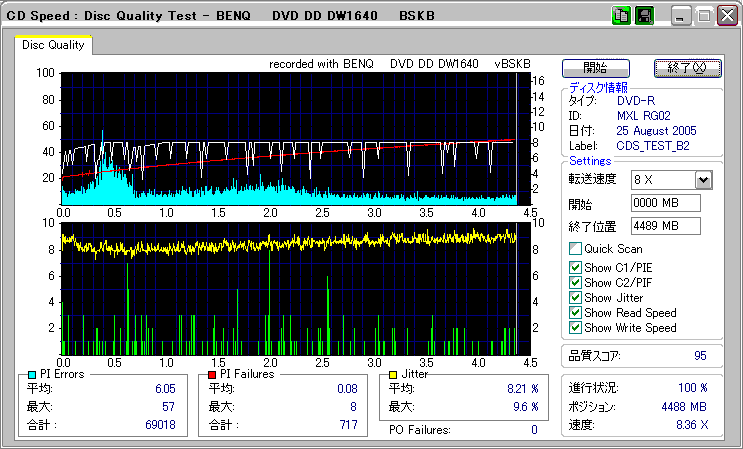Click the maximize window button

click(x=704, y=16)
